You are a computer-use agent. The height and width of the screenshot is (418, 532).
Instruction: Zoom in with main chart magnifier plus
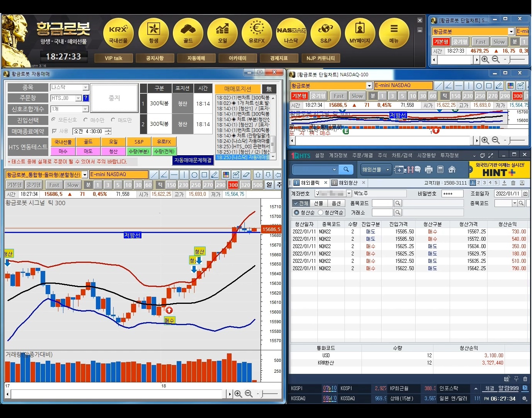tap(238, 394)
